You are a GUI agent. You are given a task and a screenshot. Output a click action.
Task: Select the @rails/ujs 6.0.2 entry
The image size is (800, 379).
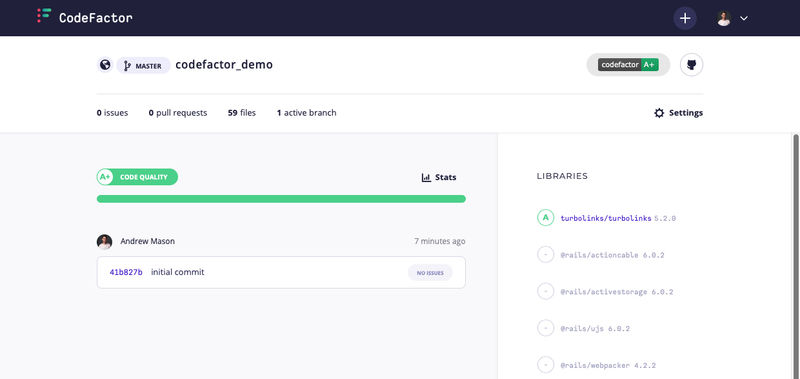595,329
